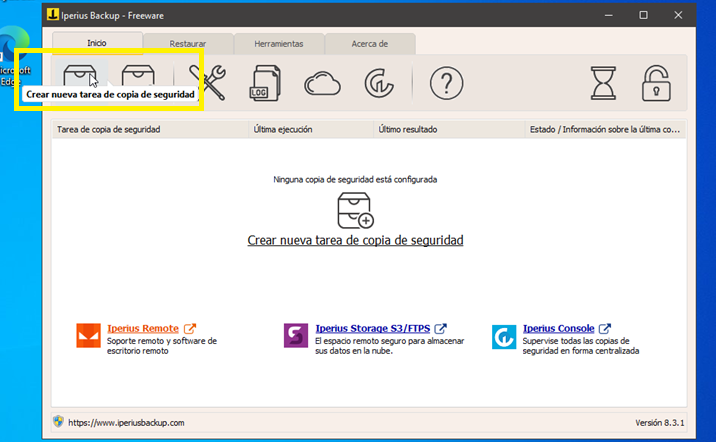
Task: Click the second backup box toolbar icon
Action: click(x=139, y=75)
